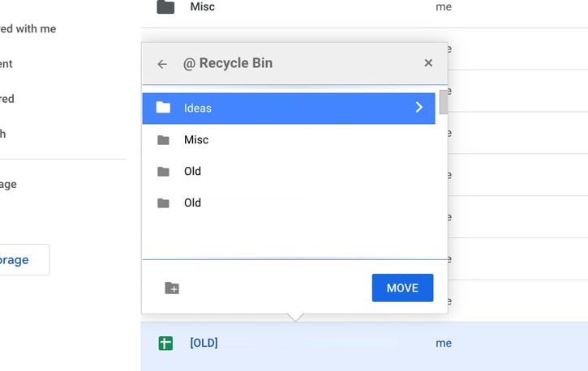Select Misc destination in the move dialog

pyautogui.click(x=289, y=140)
